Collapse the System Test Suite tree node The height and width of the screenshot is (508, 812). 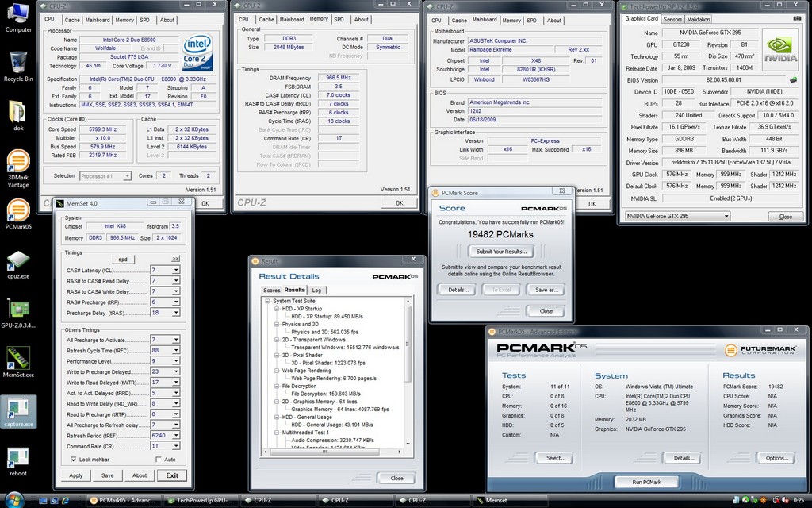pos(268,301)
